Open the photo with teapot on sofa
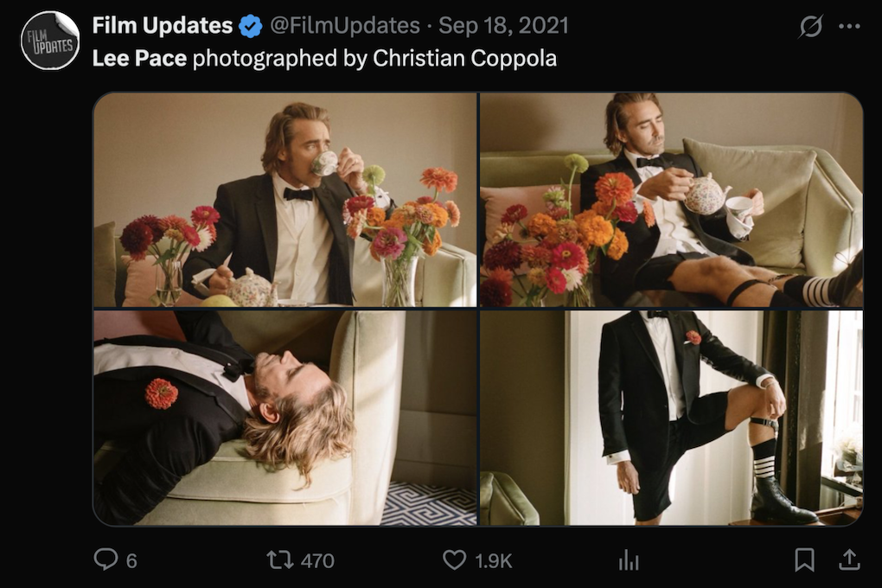The image size is (882, 588). coord(671,200)
